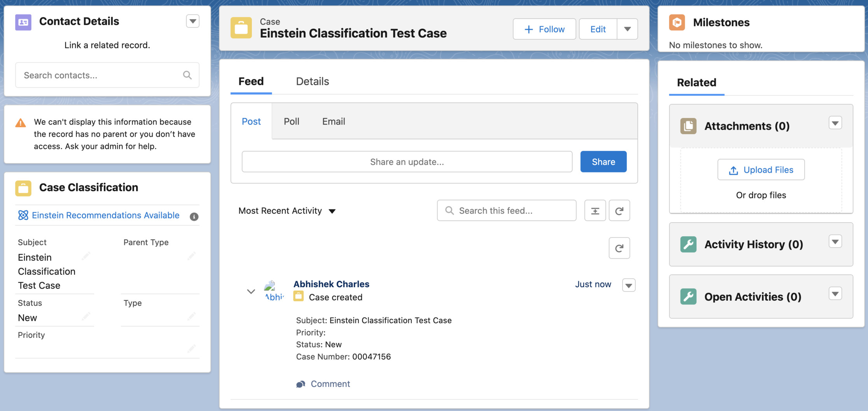Select the Poll publisher tab
Image resolution: width=868 pixels, height=411 pixels.
[x=291, y=121]
